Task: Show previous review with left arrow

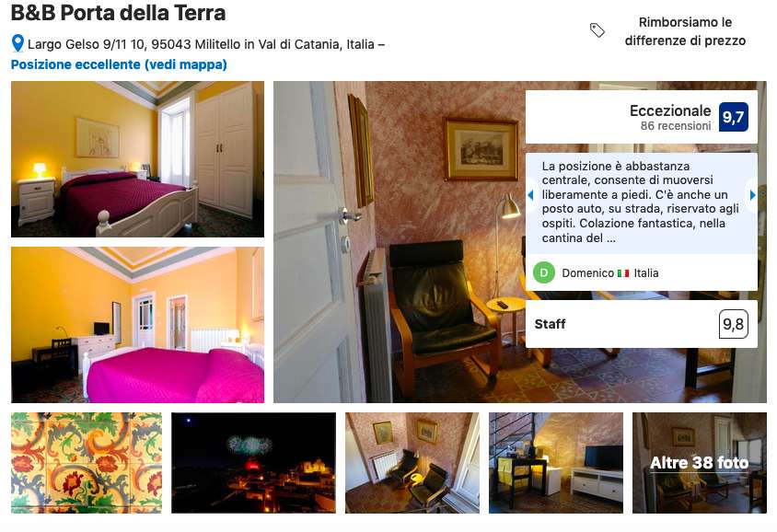Action: click(530, 195)
